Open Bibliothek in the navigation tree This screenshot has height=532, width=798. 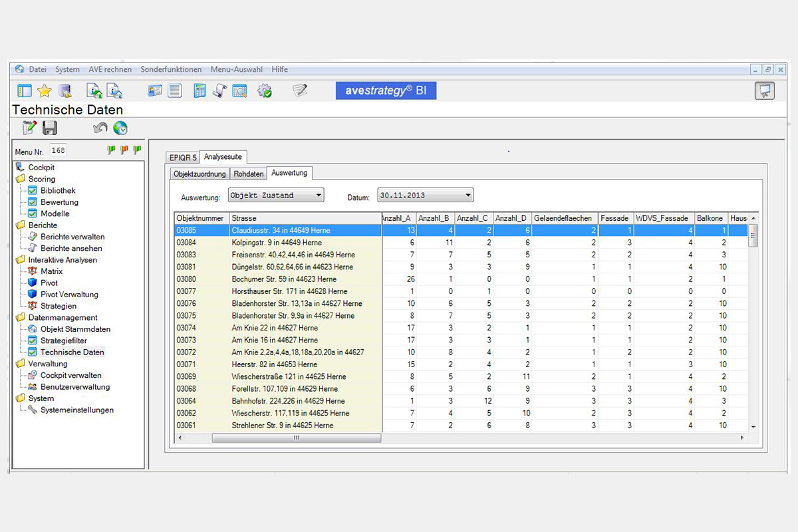click(58, 191)
